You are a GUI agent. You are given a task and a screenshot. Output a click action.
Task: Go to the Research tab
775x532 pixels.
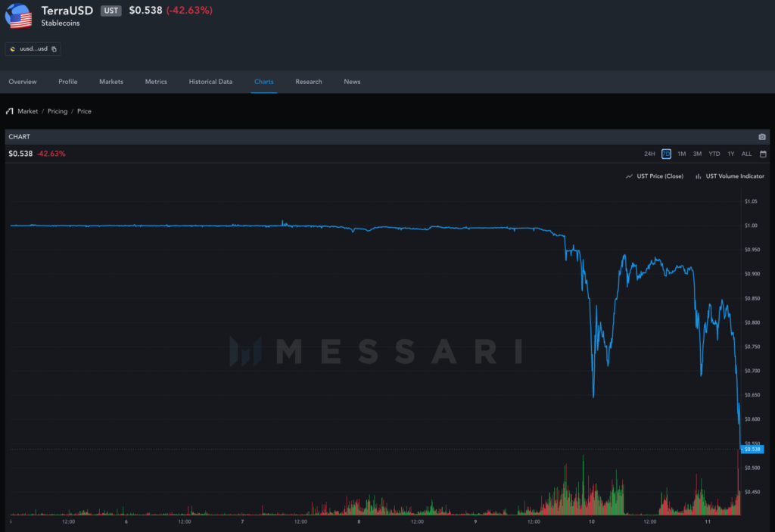(x=309, y=82)
